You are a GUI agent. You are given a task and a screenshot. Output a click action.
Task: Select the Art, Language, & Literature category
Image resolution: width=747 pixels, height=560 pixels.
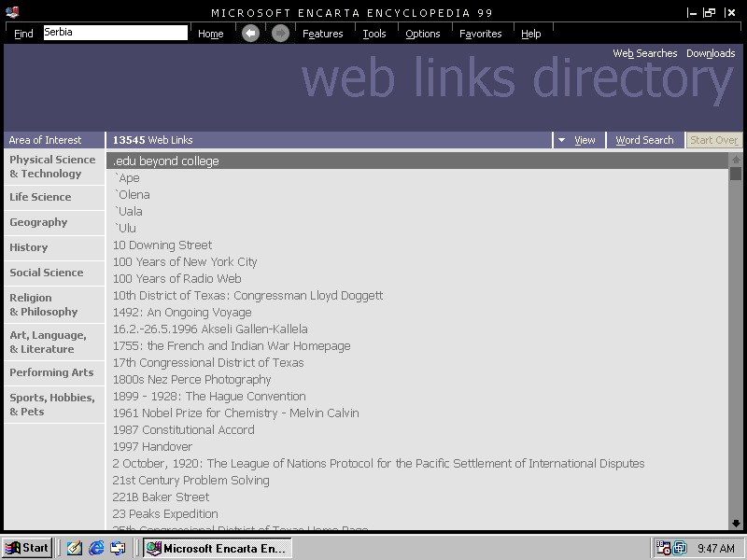point(54,342)
